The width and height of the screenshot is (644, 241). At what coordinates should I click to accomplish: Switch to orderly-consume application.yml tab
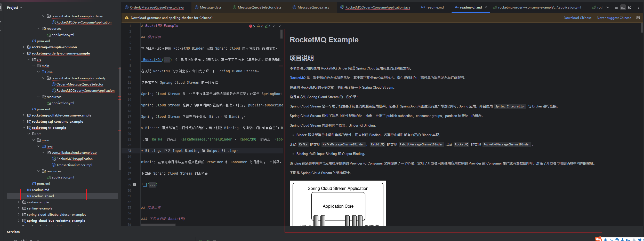click(x=537, y=7)
